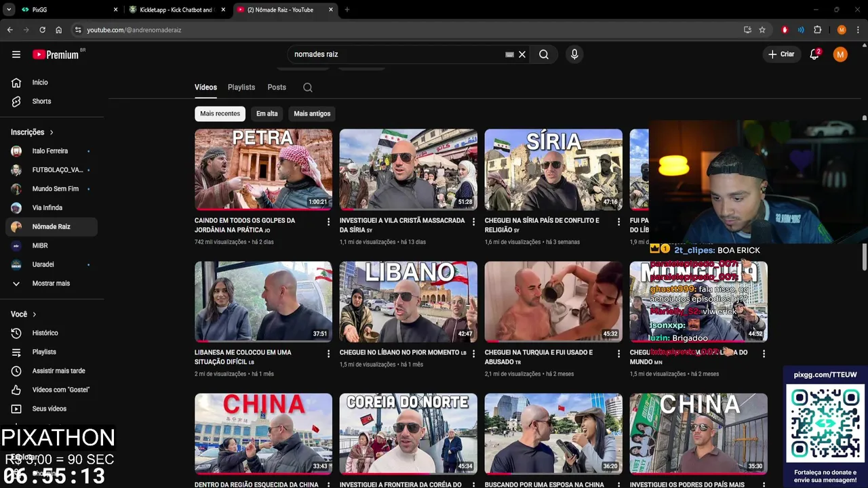Select Playlists channel tab

[241, 87]
